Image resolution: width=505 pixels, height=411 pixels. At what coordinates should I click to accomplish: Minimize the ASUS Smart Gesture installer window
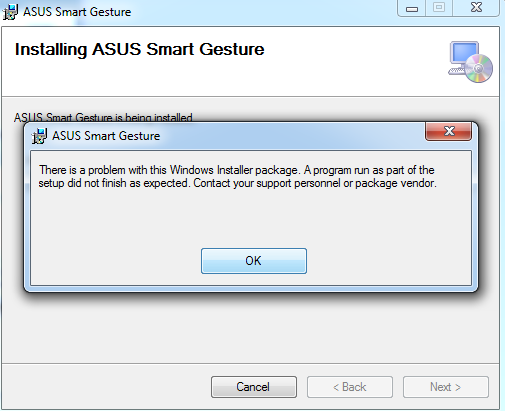(x=412, y=8)
